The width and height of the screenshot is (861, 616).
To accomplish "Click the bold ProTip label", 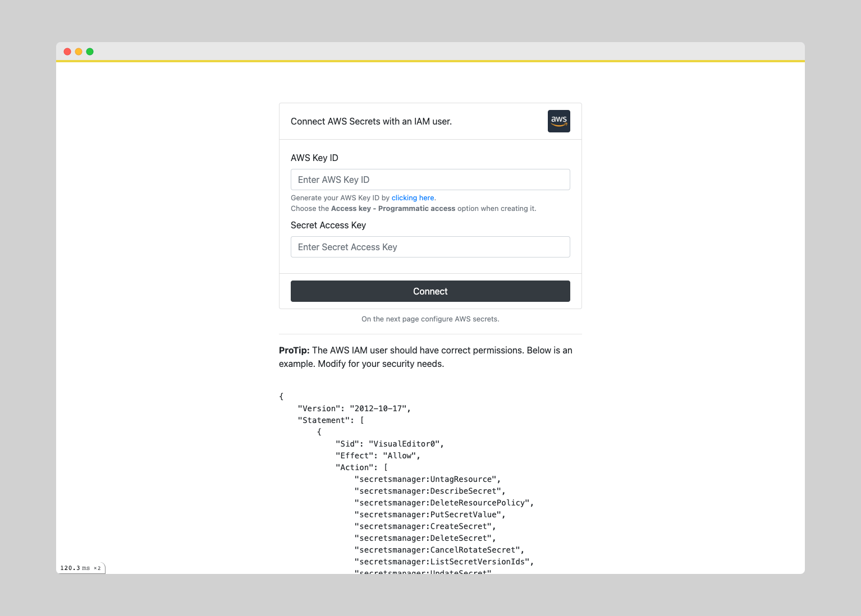I will click(294, 350).
